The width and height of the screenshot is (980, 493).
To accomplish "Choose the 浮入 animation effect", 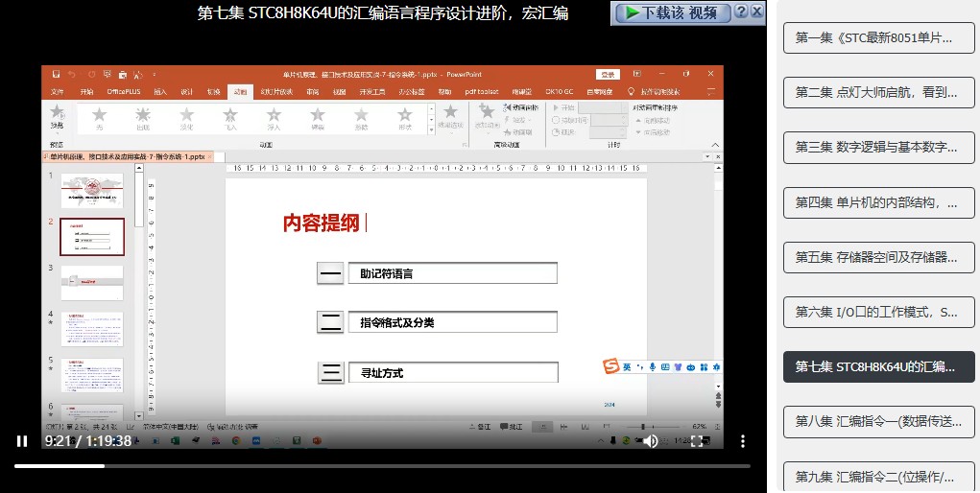I will (274, 118).
